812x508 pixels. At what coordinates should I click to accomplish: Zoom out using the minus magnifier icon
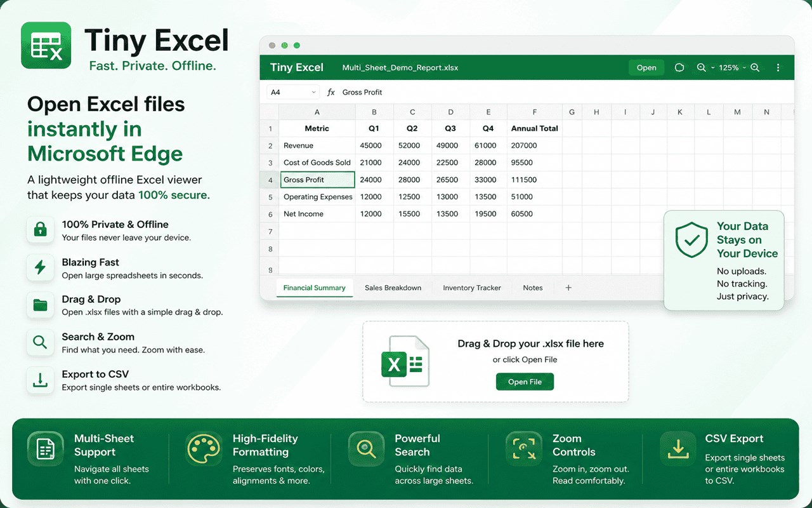[701, 67]
